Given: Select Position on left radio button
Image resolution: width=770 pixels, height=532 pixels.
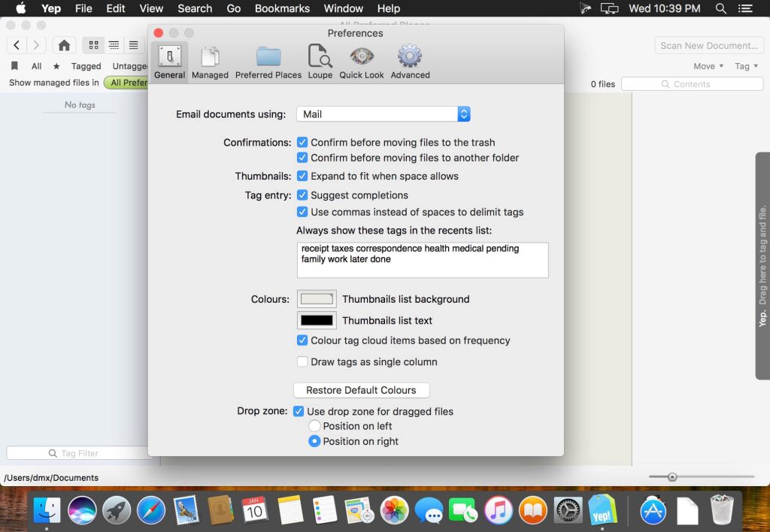Looking at the screenshot, I should tap(315, 426).
